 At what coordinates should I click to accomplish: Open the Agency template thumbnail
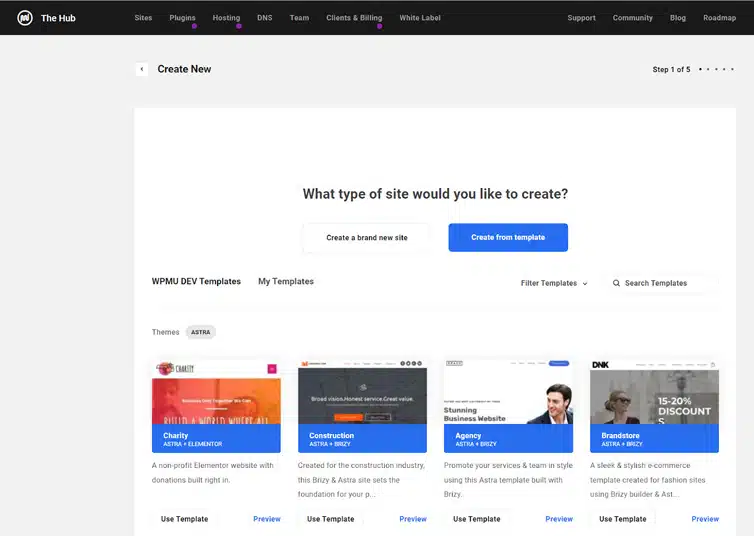tap(508, 406)
